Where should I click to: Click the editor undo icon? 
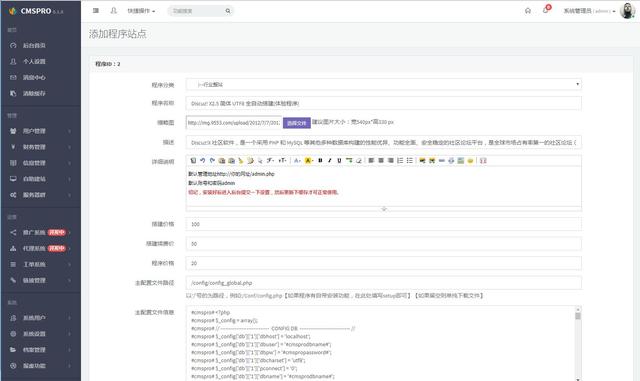(203, 160)
